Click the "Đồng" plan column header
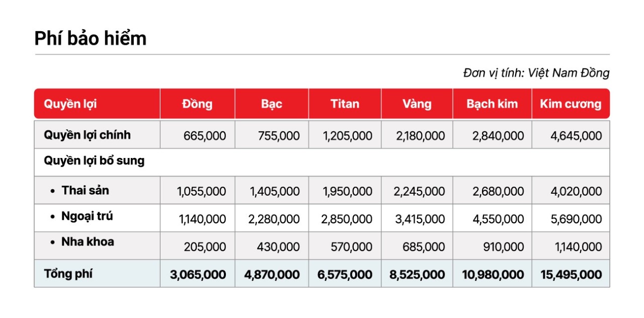 197,104
